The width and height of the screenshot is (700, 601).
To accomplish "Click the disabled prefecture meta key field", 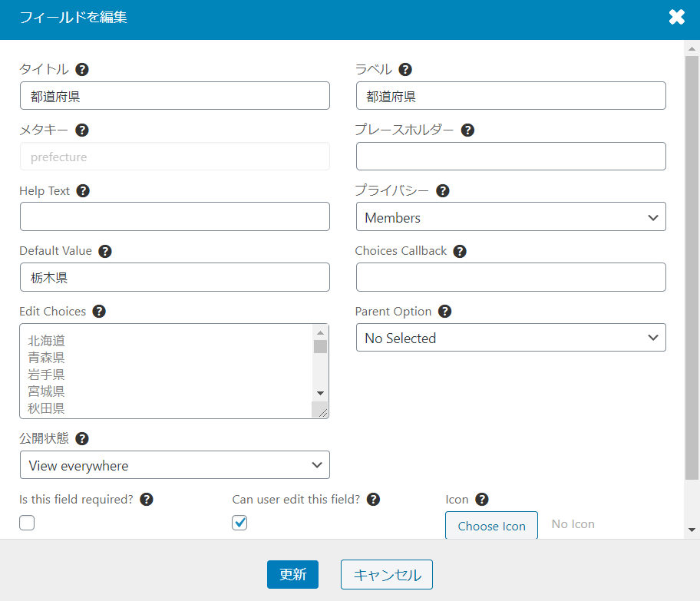I will tap(174, 157).
